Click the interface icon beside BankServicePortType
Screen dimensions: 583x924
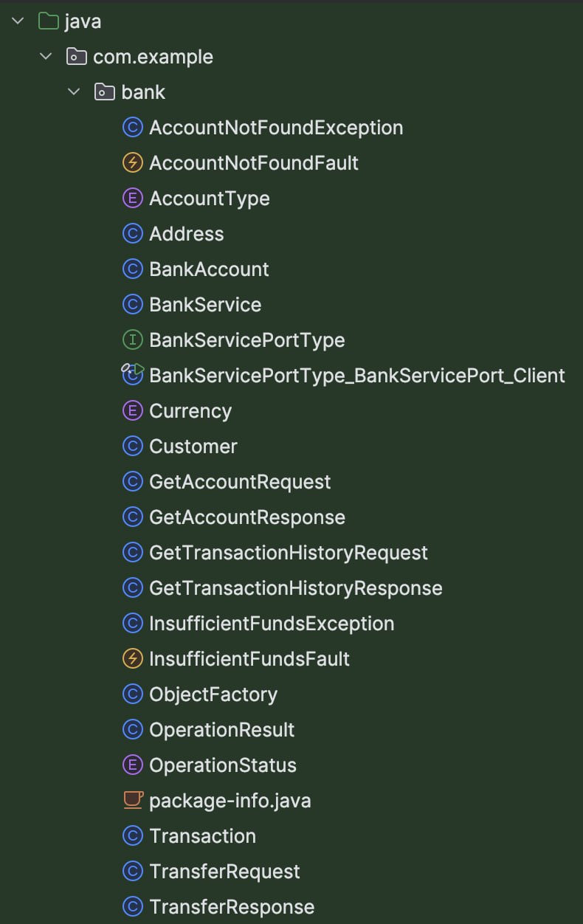[132, 340]
